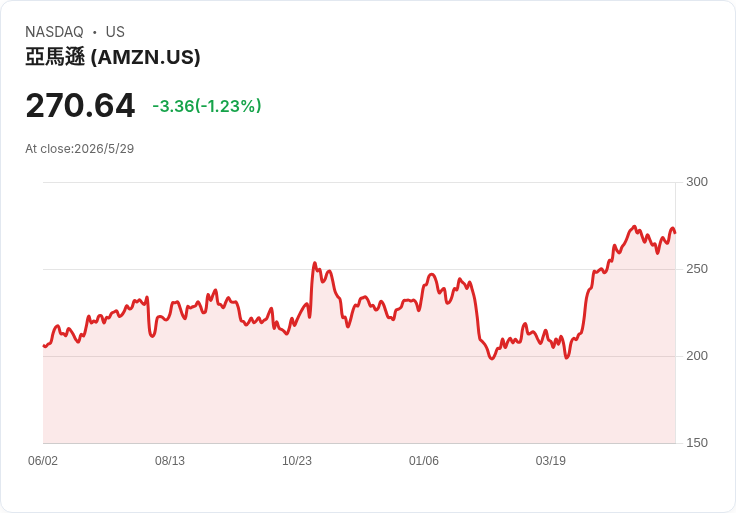Click the chart line's starting point at 06/02
The image size is (736, 513).
pyautogui.click(x=44, y=346)
